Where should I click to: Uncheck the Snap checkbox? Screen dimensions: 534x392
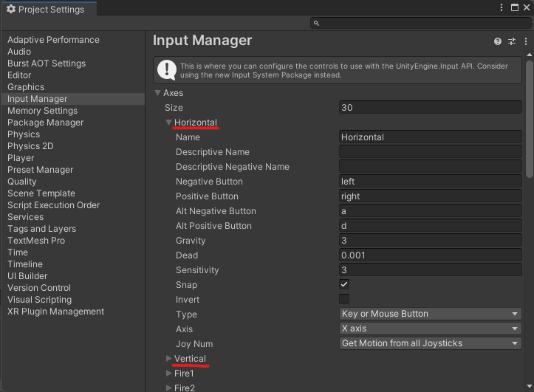point(344,284)
